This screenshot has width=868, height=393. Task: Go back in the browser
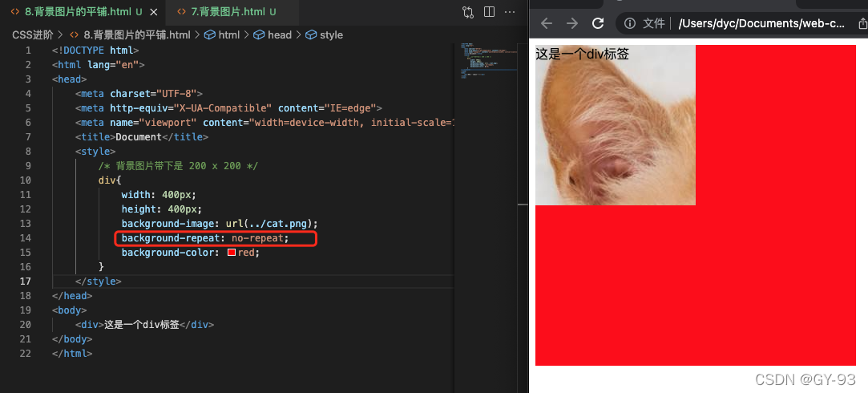[547, 23]
